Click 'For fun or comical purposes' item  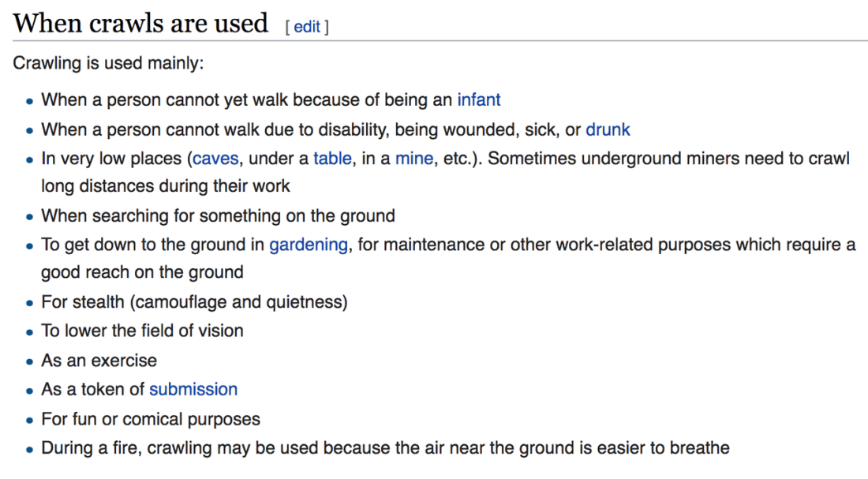click(x=151, y=419)
